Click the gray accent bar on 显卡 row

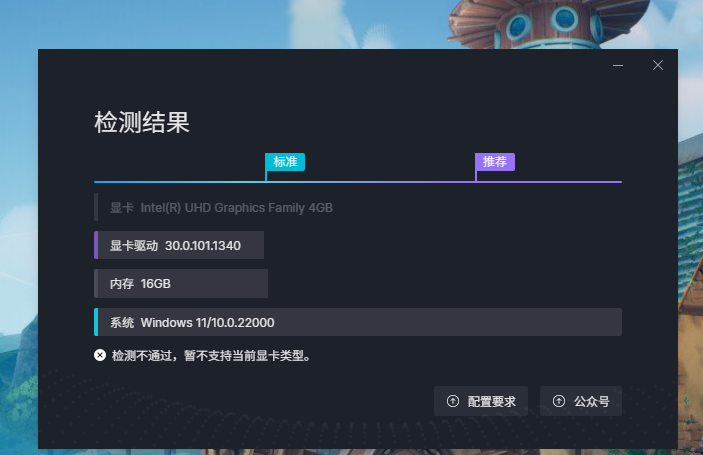pyautogui.click(x=96, y=208)
